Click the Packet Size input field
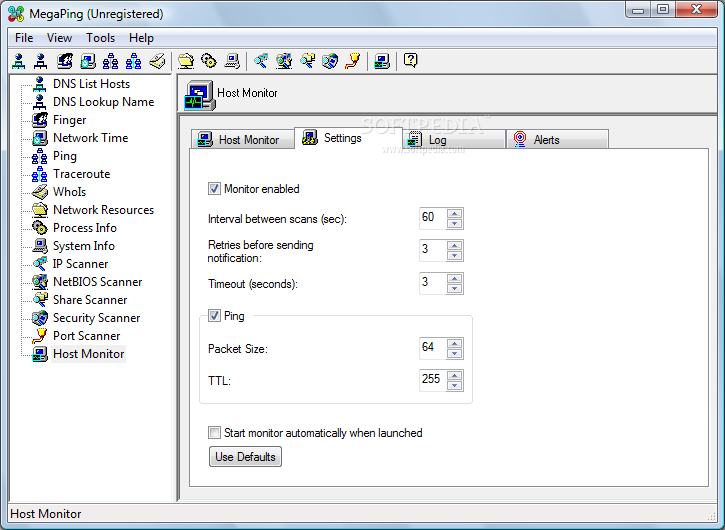 433,348
